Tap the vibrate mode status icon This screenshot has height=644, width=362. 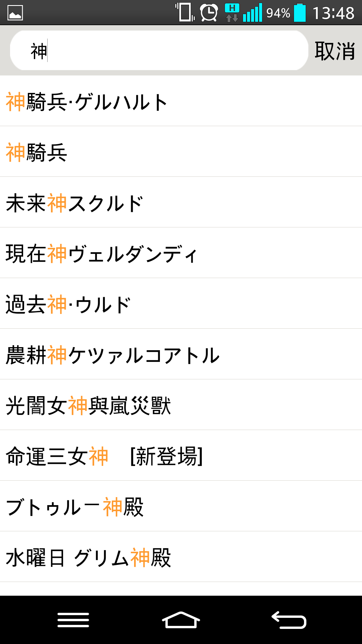click(185, 12)
